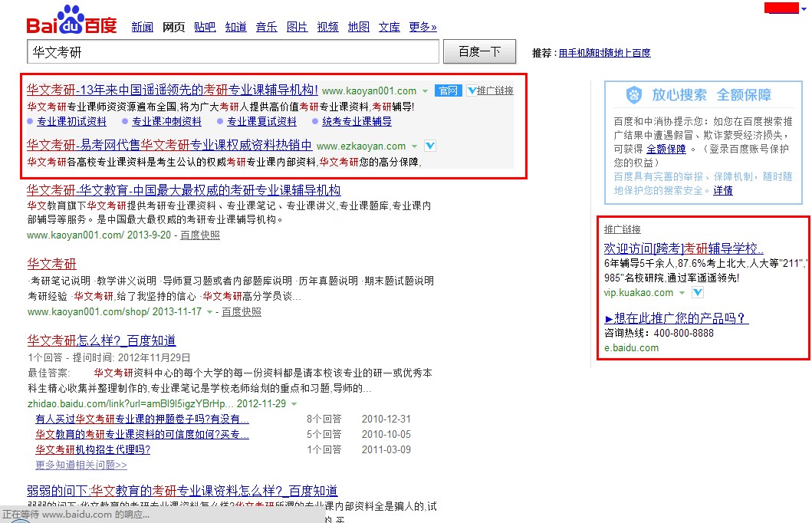Click the Baidu logo
The image size is (812, 523).
tap(71, 21)
